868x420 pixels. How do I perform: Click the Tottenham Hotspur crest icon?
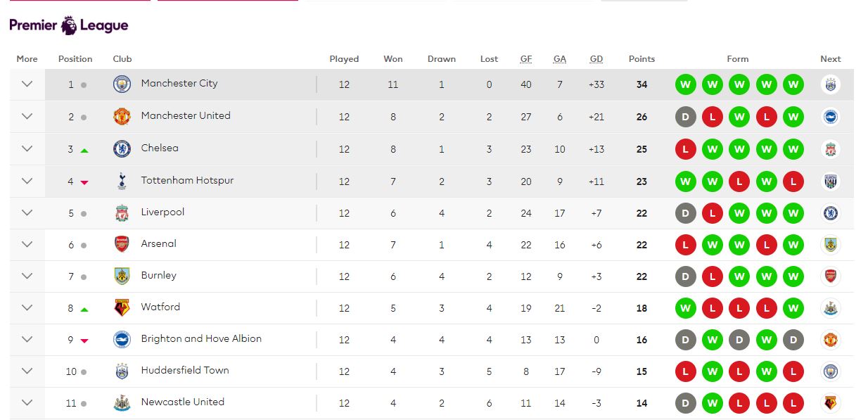tap(122, 182)
